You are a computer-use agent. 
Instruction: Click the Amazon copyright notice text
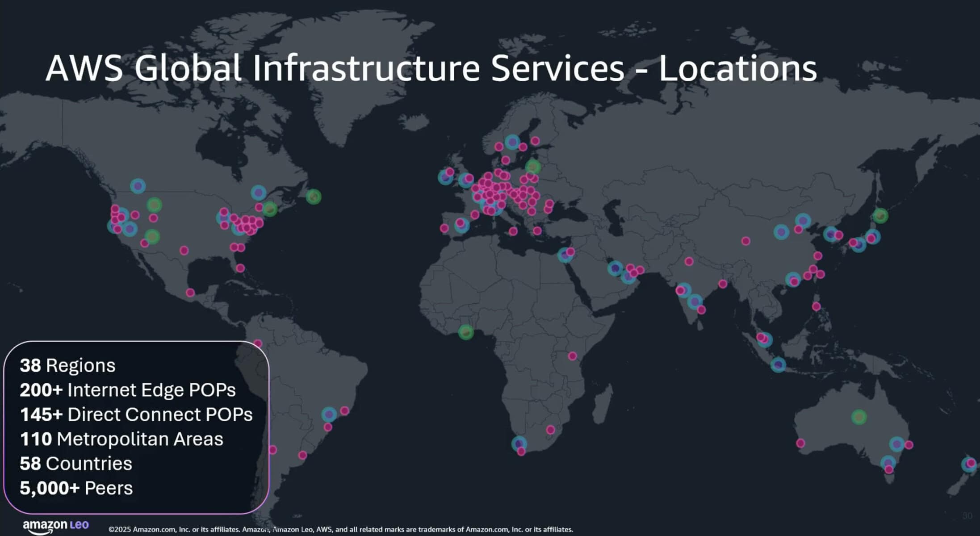340,529
